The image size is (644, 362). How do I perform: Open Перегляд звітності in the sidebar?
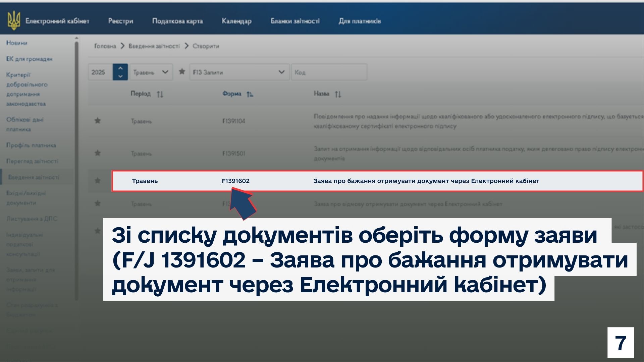pyautogui.click(x=32, y=161)
